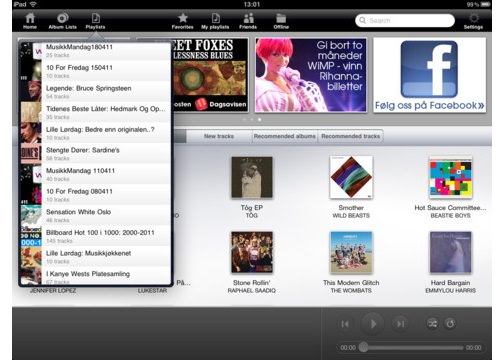Click EMMYLOU HARRIS artist name
This screenshot has width=500, height=360.
click(450, 291)
